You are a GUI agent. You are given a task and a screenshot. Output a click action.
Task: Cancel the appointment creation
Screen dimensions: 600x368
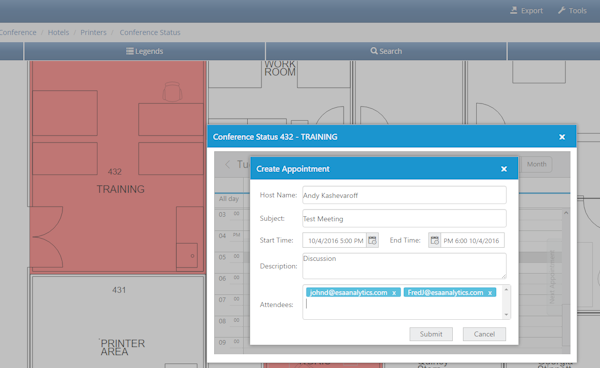484,334
